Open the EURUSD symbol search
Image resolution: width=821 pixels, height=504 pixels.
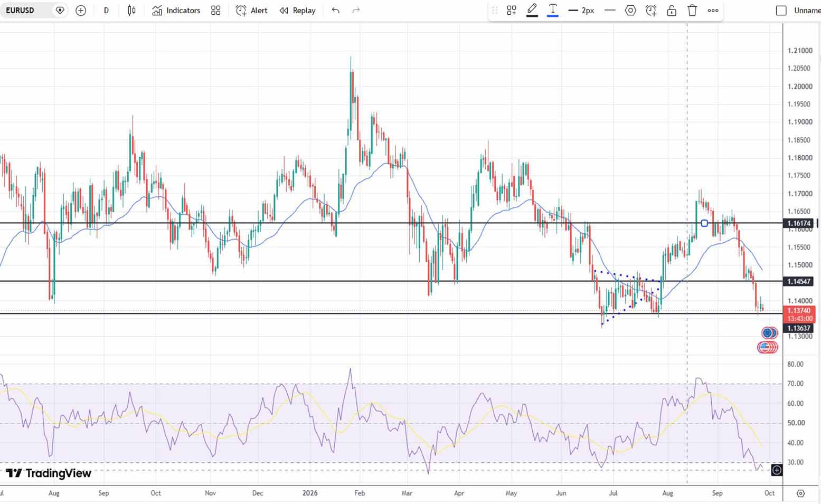[x=21, y=11]
